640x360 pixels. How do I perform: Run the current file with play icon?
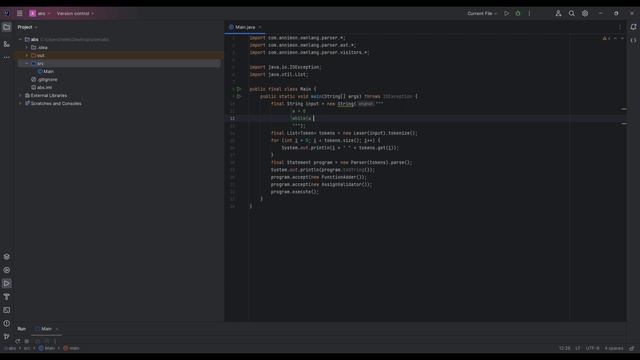507,13
